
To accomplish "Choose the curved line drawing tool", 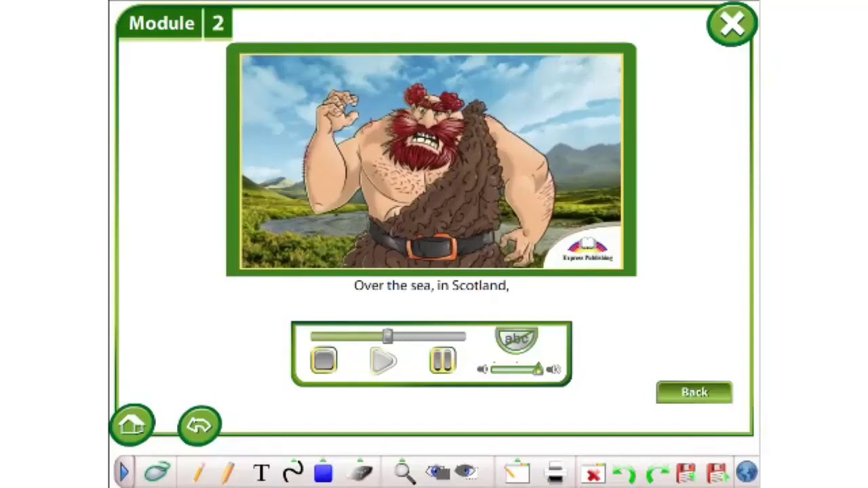I will point(293,472).
